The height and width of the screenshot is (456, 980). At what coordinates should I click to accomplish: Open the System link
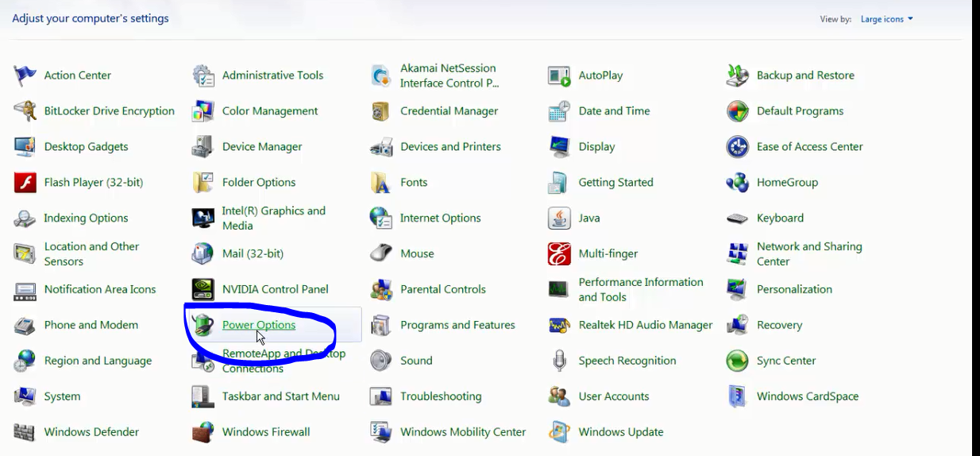click(62, 396)
